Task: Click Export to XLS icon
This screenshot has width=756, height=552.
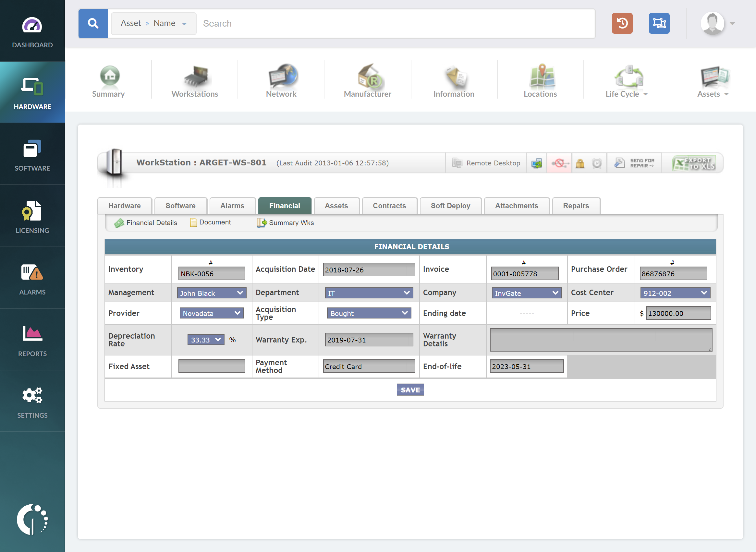Action: point(693,163)
